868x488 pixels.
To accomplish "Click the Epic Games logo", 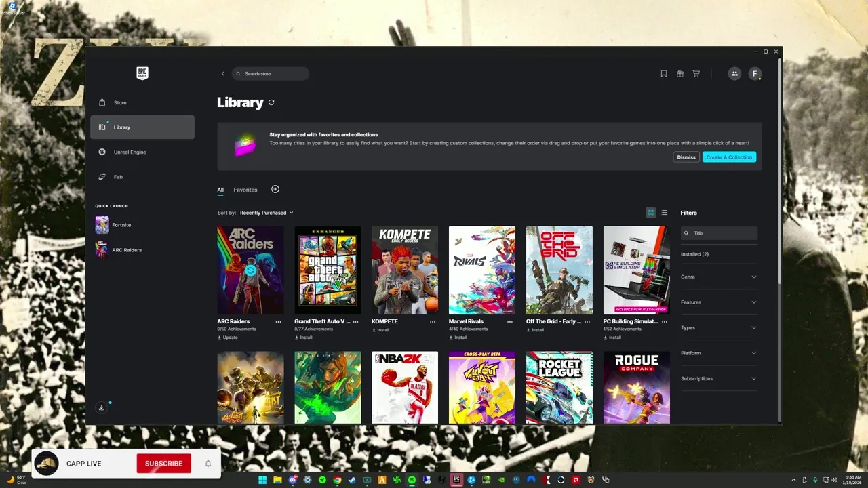I will point(142,73).
